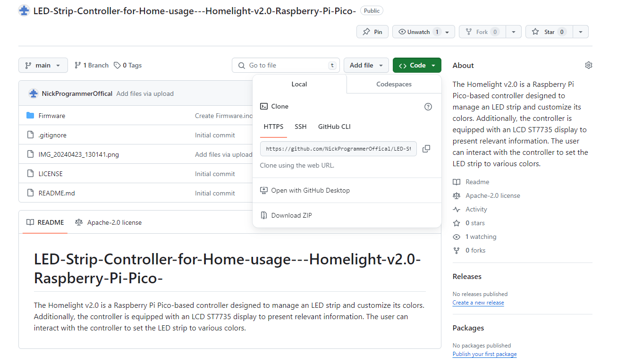
Task: Open the clone help question mark icon
Action: click(x=428, y=107)
